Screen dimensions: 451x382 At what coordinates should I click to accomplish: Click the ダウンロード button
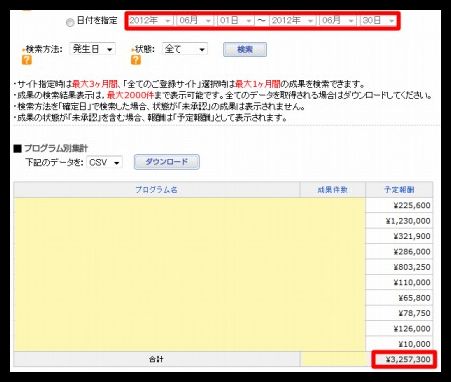(x=167, y=162)
